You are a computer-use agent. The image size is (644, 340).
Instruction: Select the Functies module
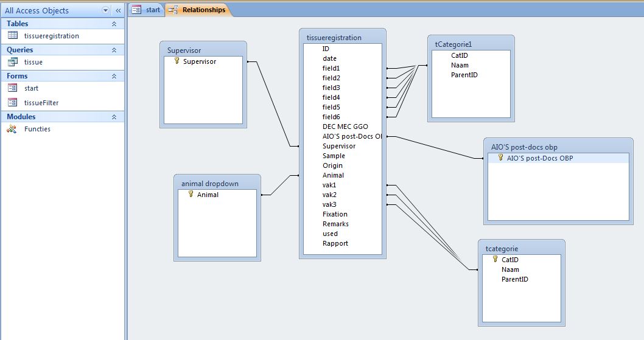[x=37, y=129]
